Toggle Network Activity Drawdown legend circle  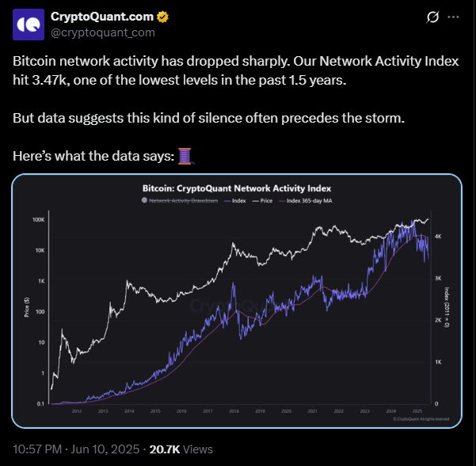(144, 200)
